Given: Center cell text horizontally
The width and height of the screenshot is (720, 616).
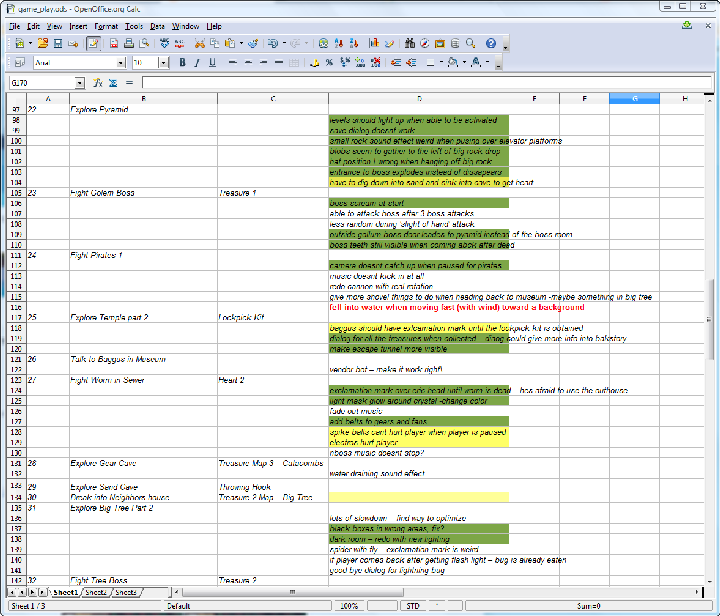Looking at the screenshot, I should tap(248, 62).
